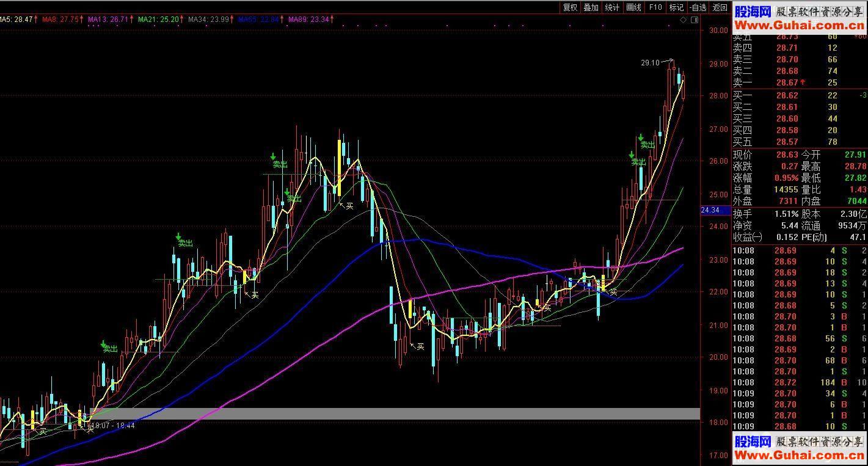This screenshot has height=466, width=868.
Task: Click the 标记 mark button
Action: pyautogui.click(x=676, y=7)
